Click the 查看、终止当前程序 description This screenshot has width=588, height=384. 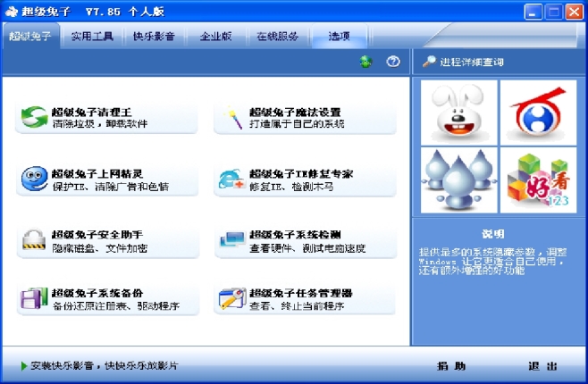coord(297,306)
